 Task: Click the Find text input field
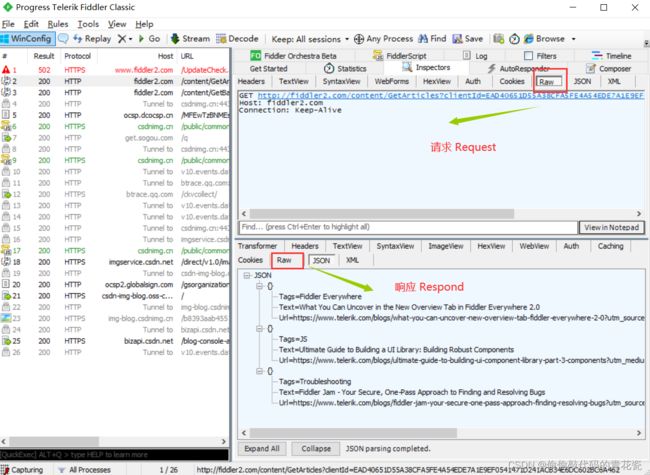pyautogui.click(x=408, y=227)
